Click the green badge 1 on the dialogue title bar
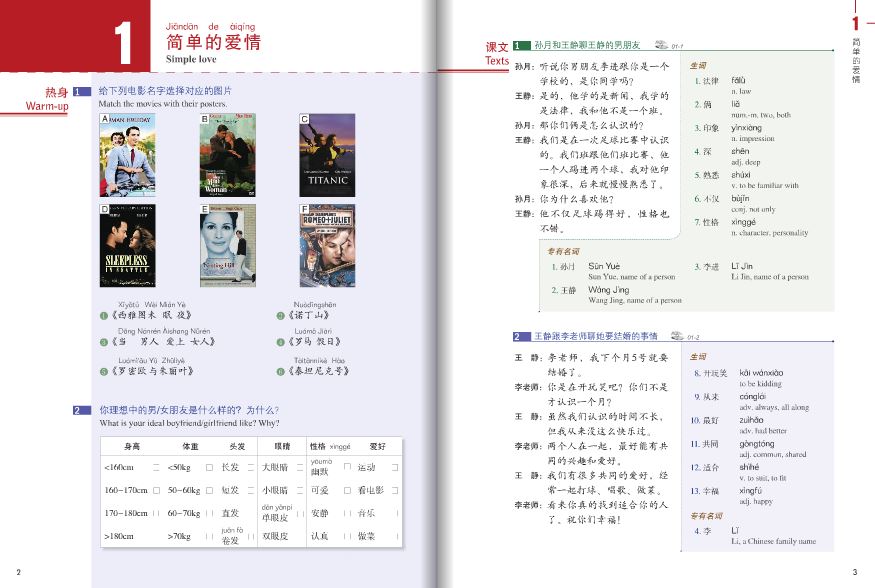Screen dimensions: 875x588 (516, 44)
